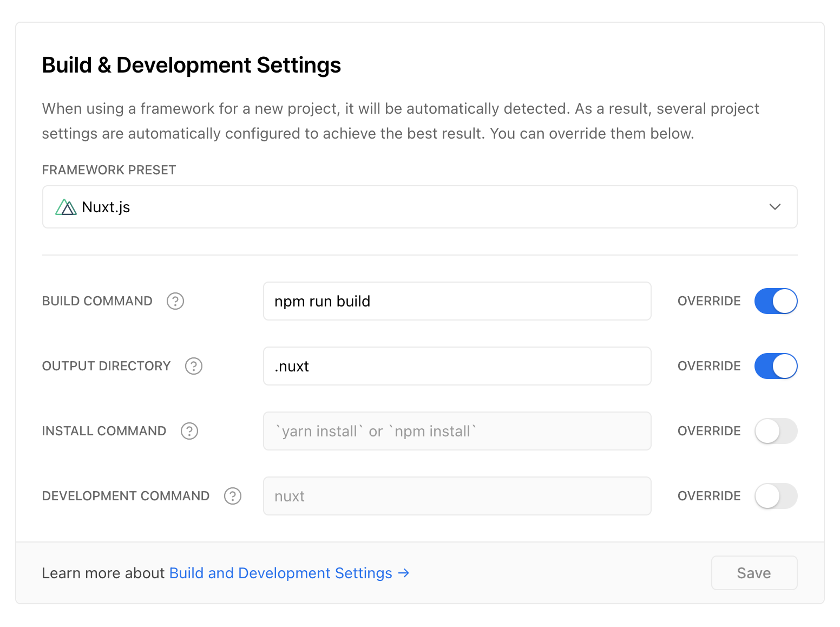Select the Nuxt.js framework preset selector
840x627 pixels.
[419, 207]
